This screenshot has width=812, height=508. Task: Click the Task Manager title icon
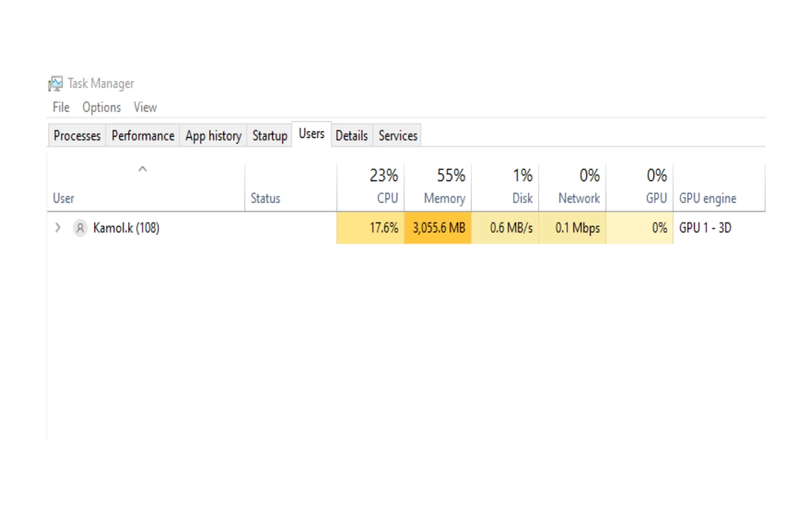pos(56,83)
